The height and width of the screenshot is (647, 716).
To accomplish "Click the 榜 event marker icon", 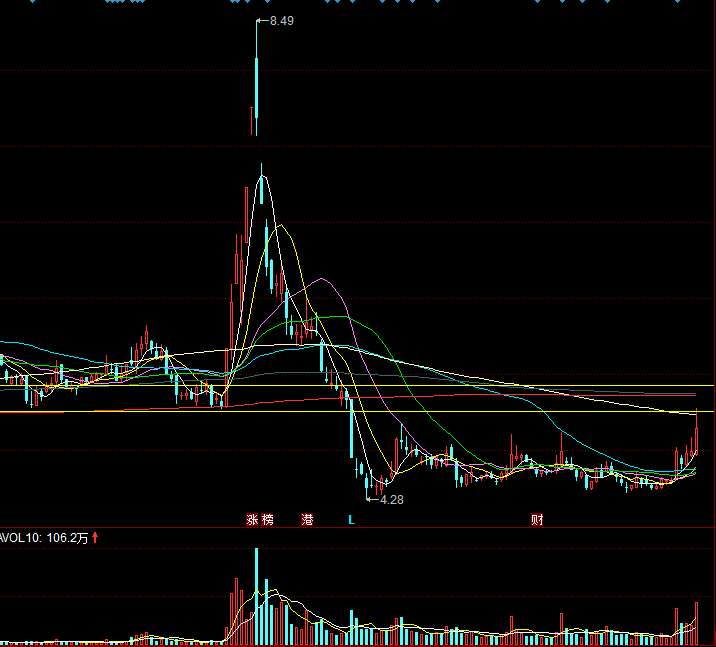I will tap(266, 520).
